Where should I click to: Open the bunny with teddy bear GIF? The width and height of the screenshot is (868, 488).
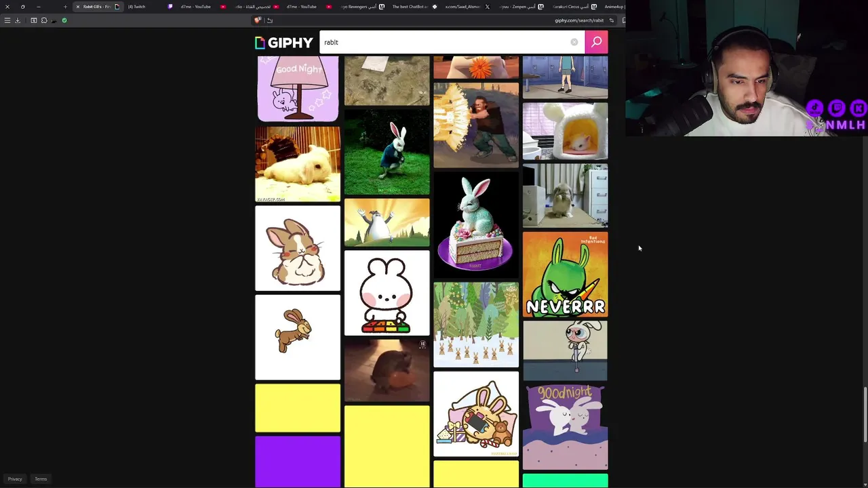coord(476,414)
